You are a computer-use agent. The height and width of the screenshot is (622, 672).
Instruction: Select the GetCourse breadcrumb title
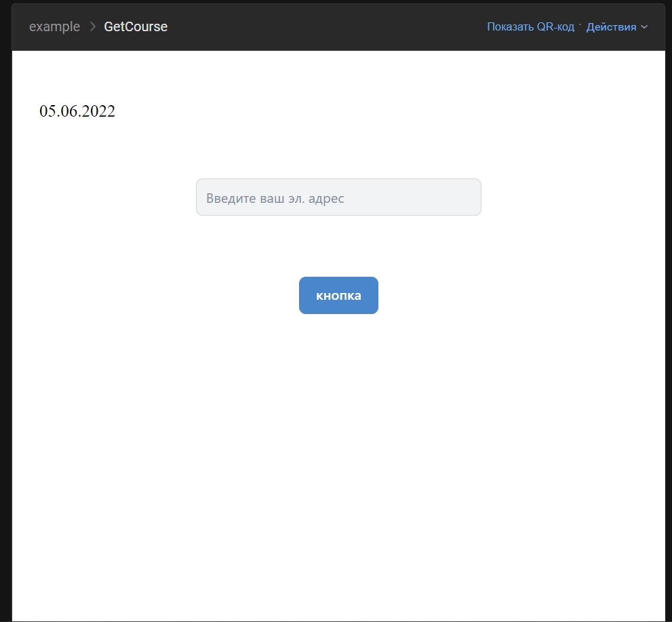point(136,27)
